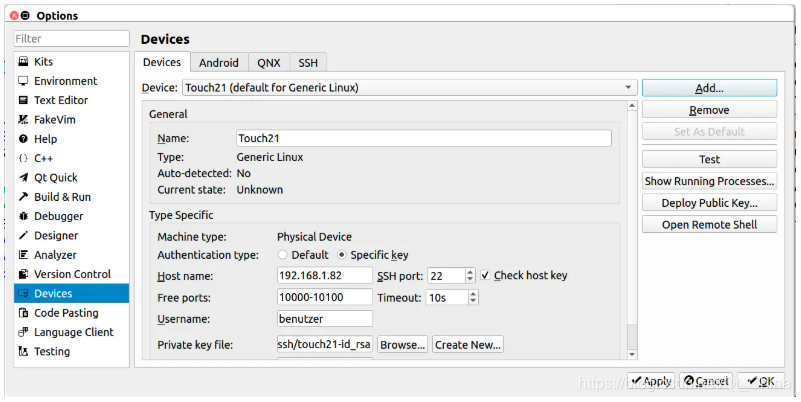Image resolution: width=801 pixels, height=402 pixels.
Task: Click the scroll up arrow of settings pane
Action: point(632,106)
